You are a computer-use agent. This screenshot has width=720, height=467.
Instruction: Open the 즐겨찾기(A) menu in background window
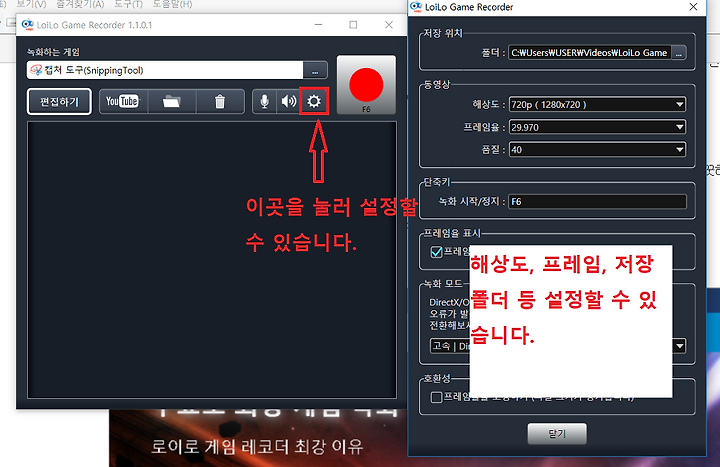click(80, 4)
